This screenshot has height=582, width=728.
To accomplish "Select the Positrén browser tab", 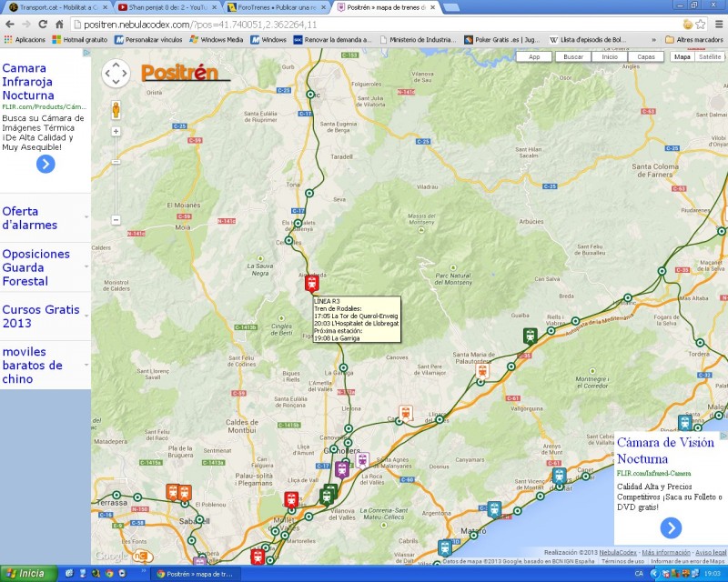I will pyautogui.click(x=385, y=7).
